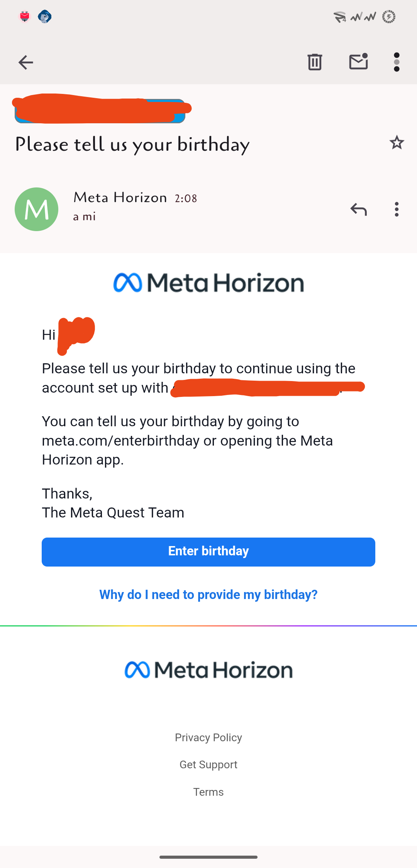Tap the red notification icon in status bar
Image resolution: width=417 pixels, height=868 pixels.
(25, 17)
